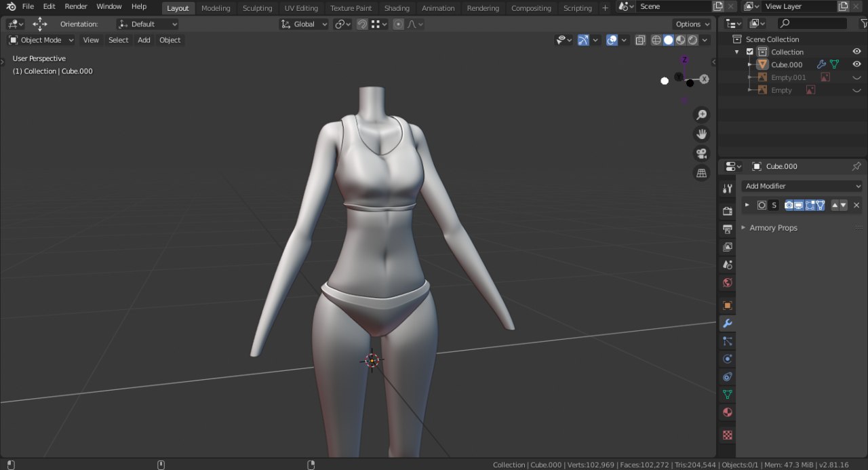
Task: Open viewport View menu
Action: pyautogui.click(x=91, y=40)
